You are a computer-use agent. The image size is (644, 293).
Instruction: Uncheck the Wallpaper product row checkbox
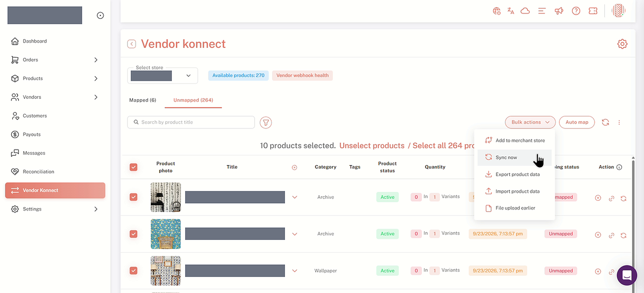tap(133, 271)
